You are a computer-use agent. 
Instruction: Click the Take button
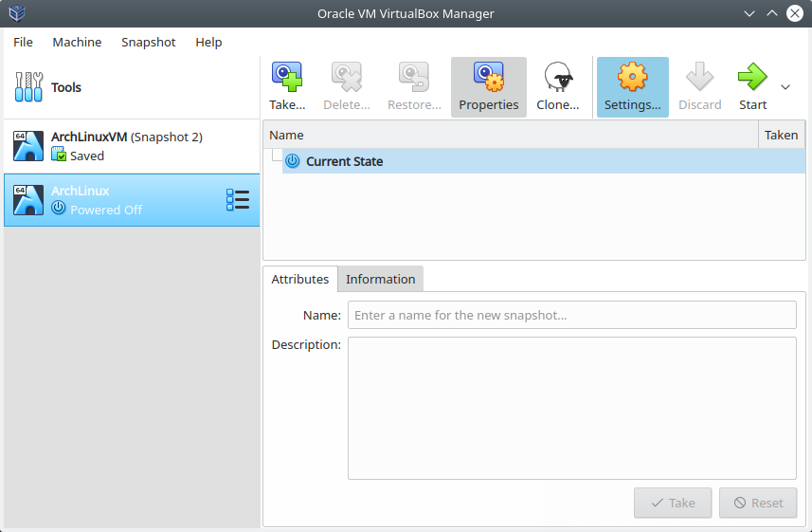point(673,503)
